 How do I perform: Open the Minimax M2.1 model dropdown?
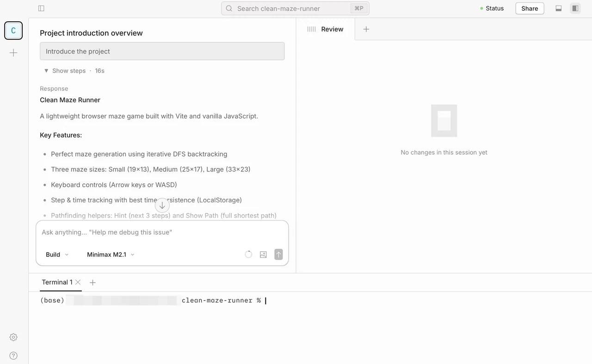coord(111,255)
